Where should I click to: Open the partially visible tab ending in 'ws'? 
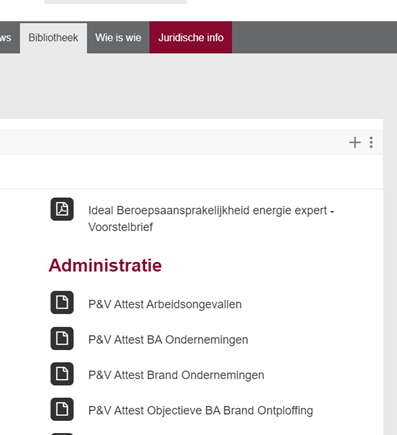9,38
